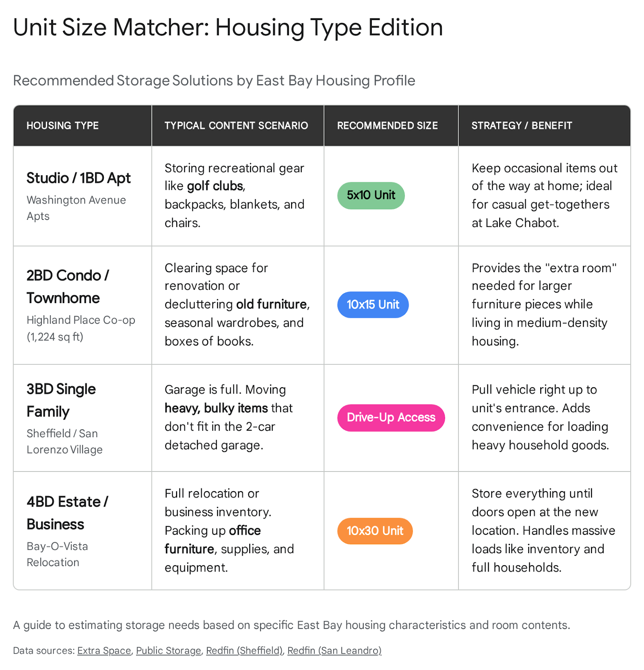Click the Unit Size Matcher page title
This screenshot has height=670, width=644.
(228, 28)
